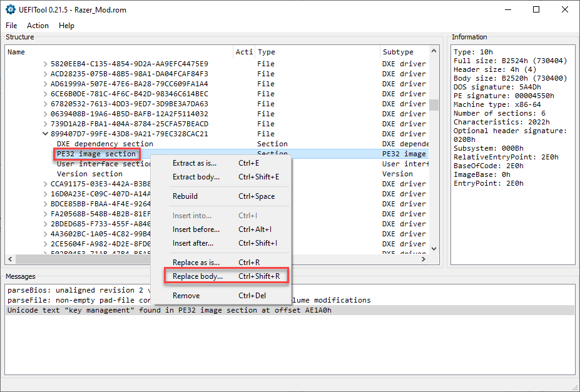Choose Extract as is... from context menu
The width and height of the screenshot is (580, 392).
[221, 163]
